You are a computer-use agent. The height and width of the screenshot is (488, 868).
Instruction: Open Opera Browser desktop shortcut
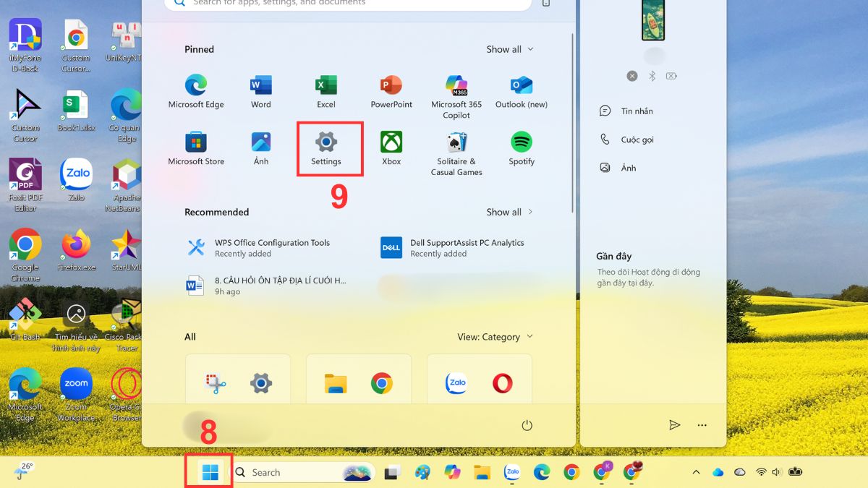(127, 395)
